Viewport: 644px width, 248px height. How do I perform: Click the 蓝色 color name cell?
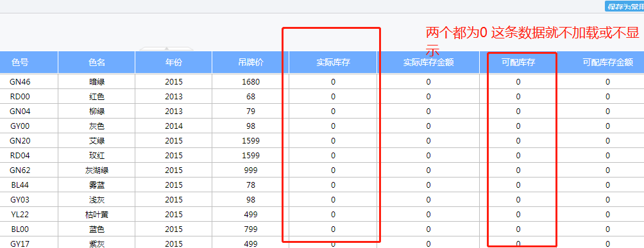pyautogui.click(x=97, y=229)
